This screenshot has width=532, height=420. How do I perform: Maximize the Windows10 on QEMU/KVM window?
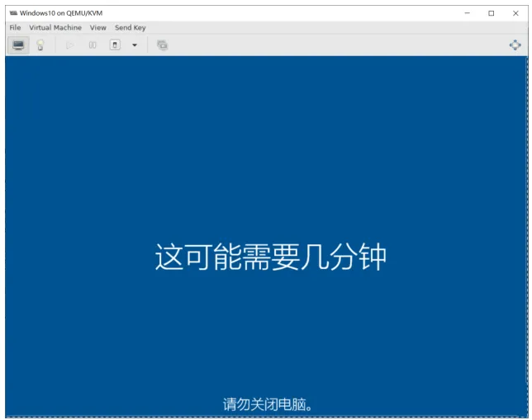coord(492,13)
